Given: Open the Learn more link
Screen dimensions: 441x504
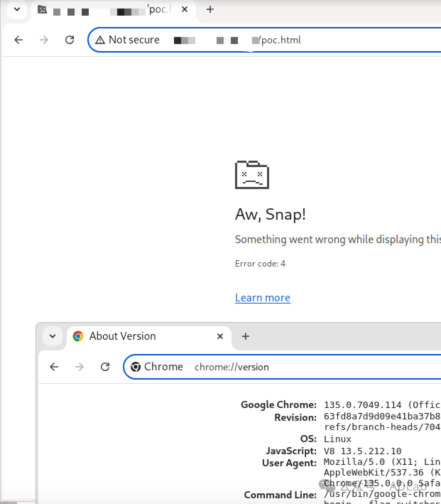Looking at the screenshot, I should pyautogui.click(x=262, y=298).
